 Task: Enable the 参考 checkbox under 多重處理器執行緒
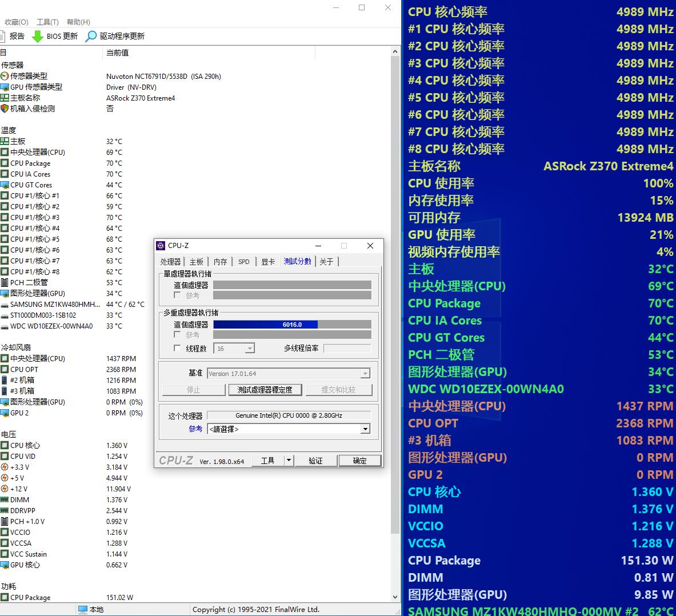point(177,335)
